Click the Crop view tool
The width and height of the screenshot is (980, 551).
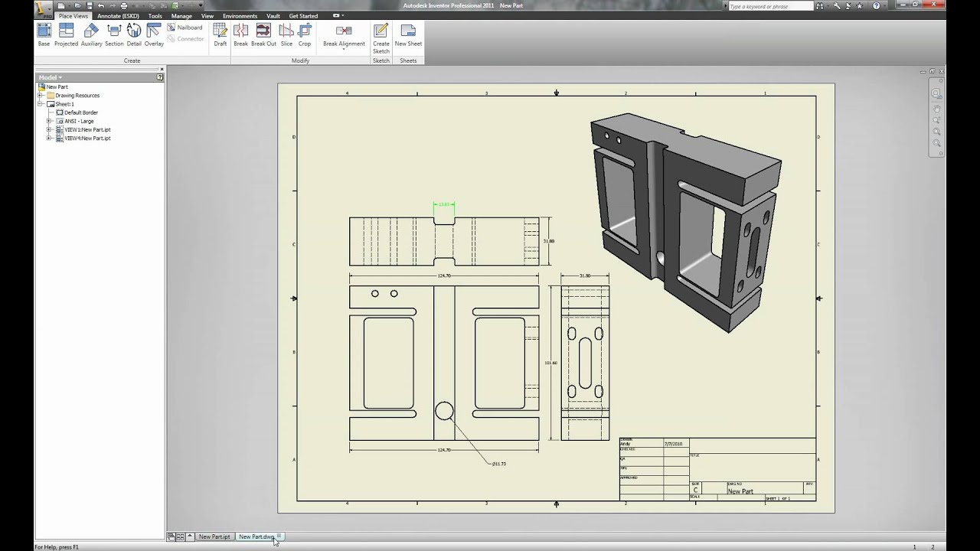(305, 34)
